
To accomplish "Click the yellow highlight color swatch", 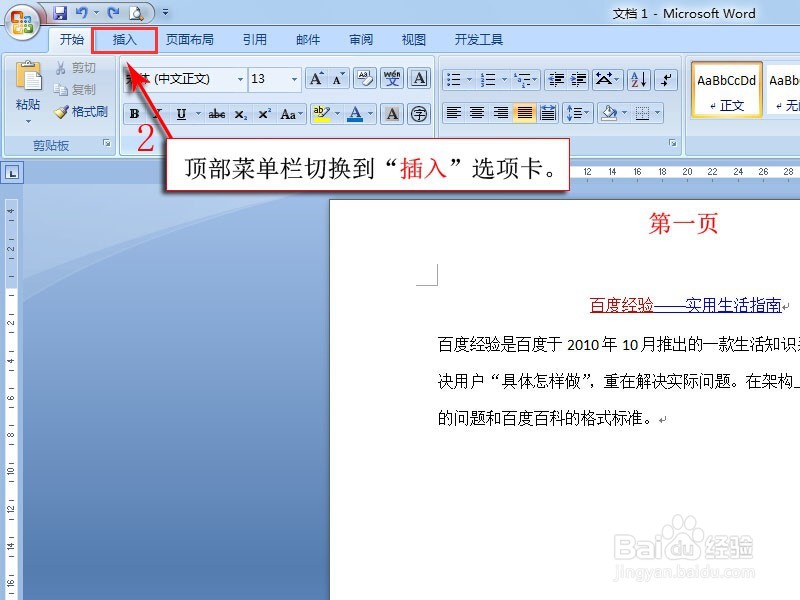I will point(320,119).
